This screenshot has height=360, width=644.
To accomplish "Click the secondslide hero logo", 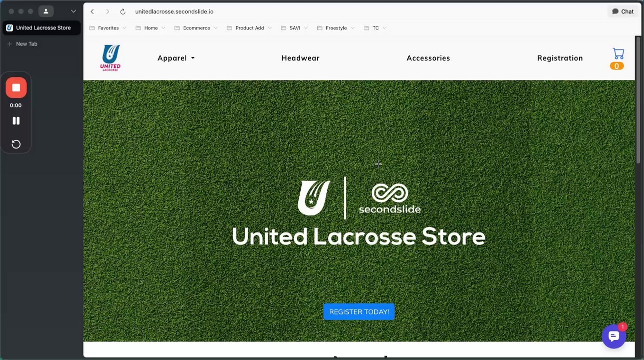I will coord(390,198).
